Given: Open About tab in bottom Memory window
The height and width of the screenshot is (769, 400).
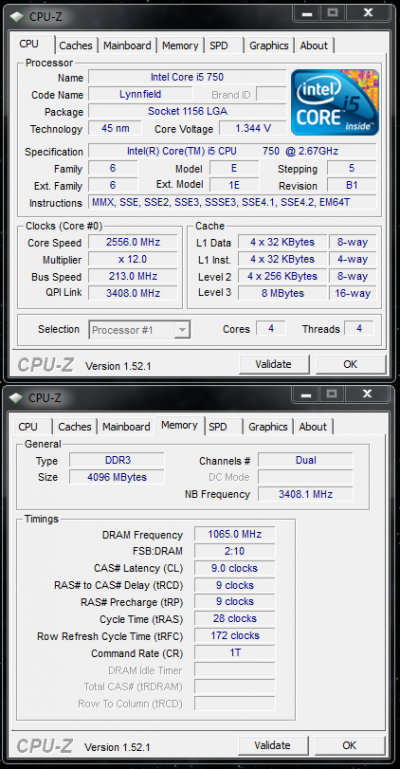Looking at the screenshot, I should click(313, 427).
